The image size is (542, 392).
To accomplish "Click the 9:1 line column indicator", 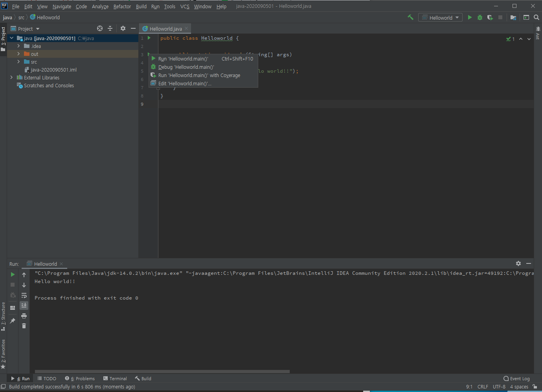I will coord(469,387).
